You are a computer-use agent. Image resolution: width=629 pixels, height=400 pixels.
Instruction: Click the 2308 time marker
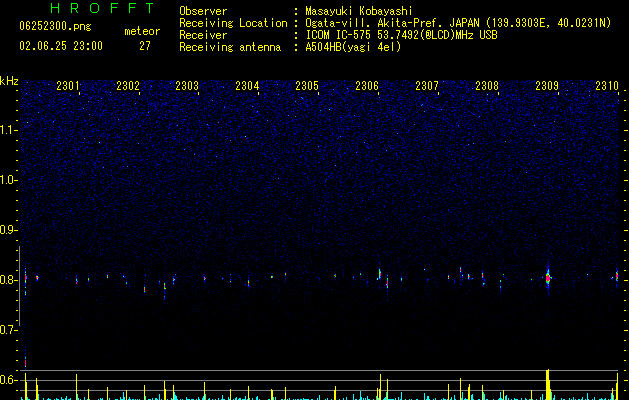487,86
